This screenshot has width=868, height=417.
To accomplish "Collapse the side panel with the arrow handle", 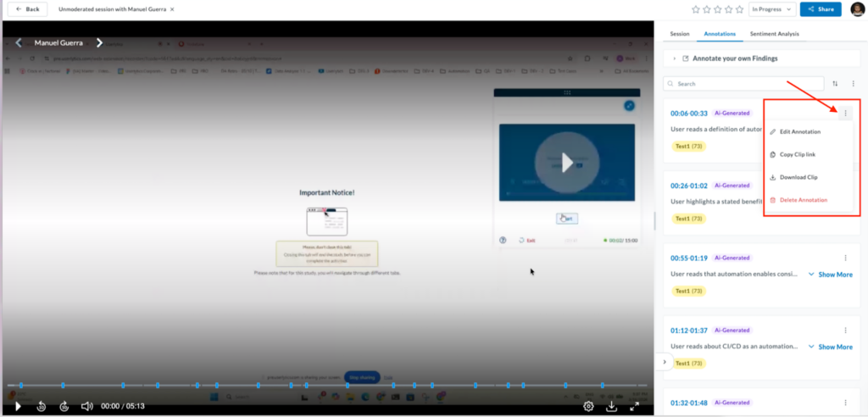I will pyautogui.click(x=665, y=362).
